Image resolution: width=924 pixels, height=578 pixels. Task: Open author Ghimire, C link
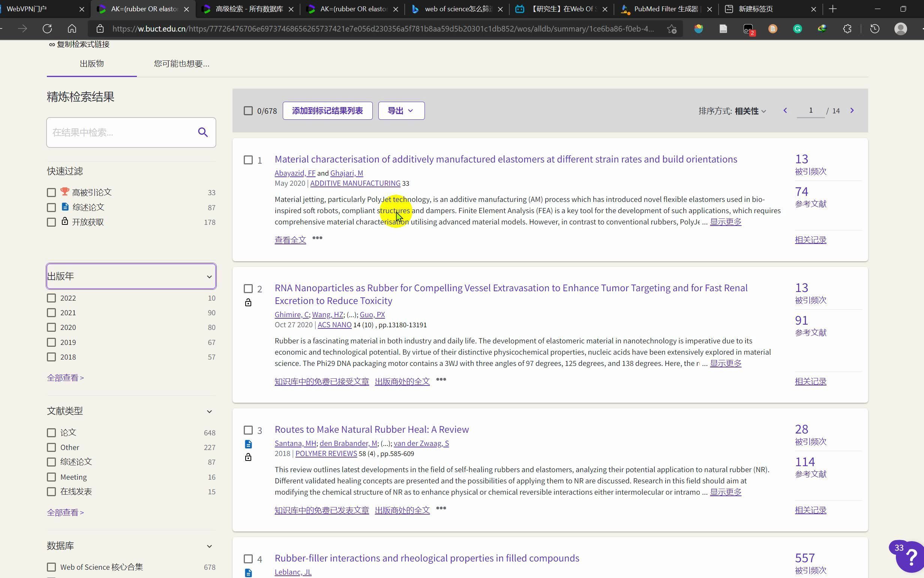291,315
